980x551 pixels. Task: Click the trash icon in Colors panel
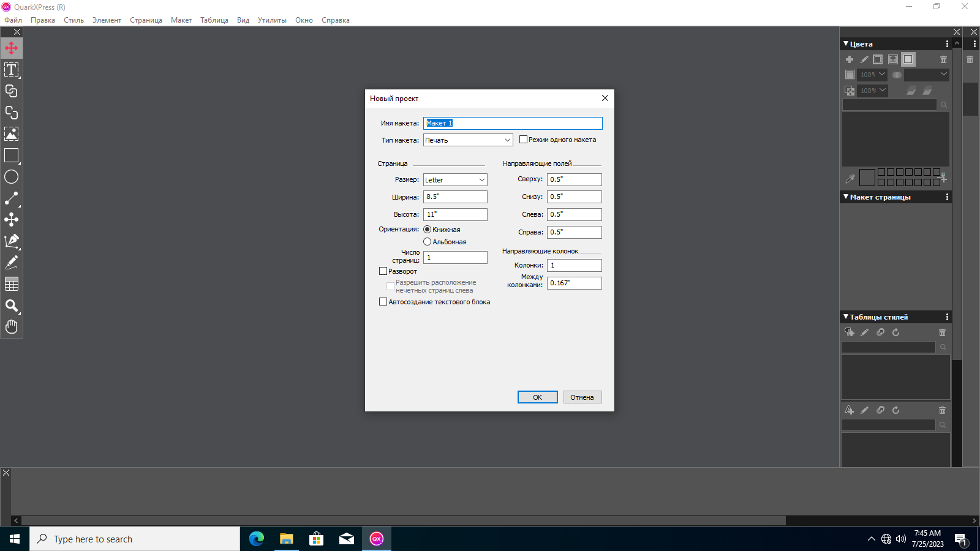point(943,59)
